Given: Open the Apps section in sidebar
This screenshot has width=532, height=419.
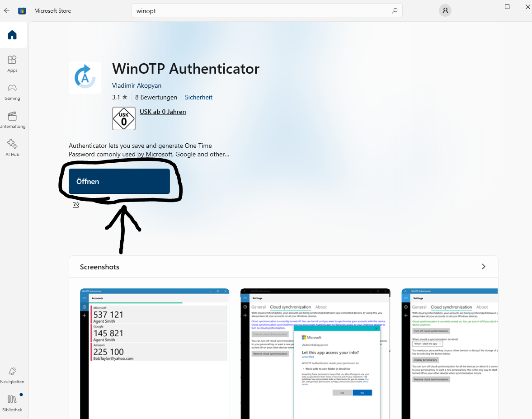Looking at the screenshot, I should pyautogui.click(x=12, y=64).
